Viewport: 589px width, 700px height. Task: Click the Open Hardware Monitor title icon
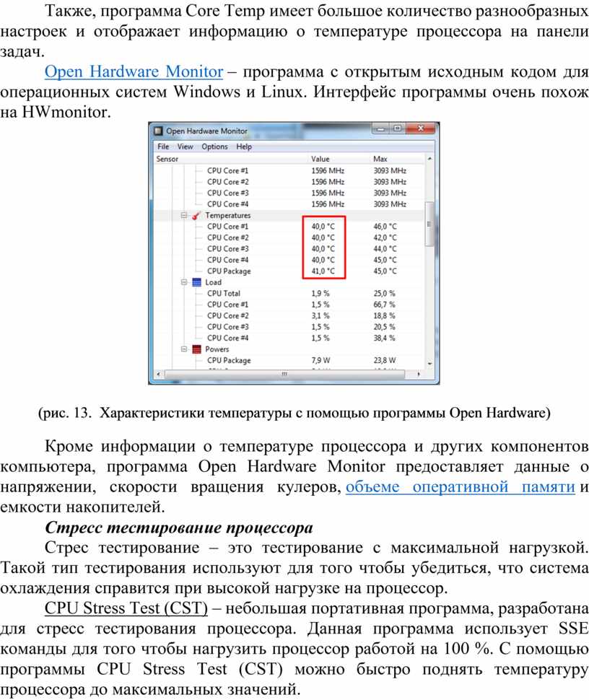click(x=158, y=131)
